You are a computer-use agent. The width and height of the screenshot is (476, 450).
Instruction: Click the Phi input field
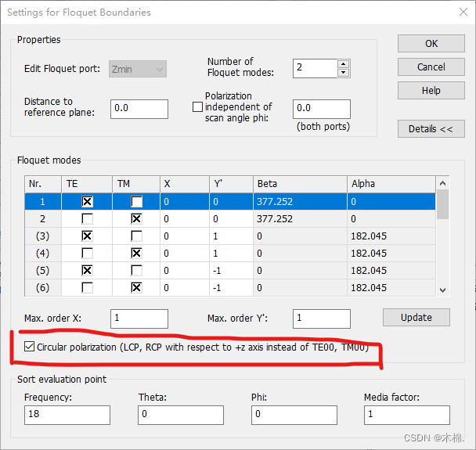pyautogui.click(x=294, y=415)
